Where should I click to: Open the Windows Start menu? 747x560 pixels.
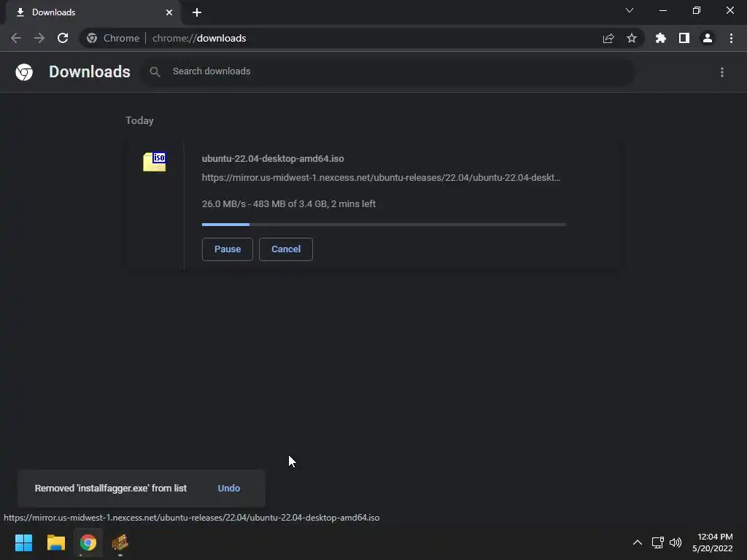(x=23, y=542)
